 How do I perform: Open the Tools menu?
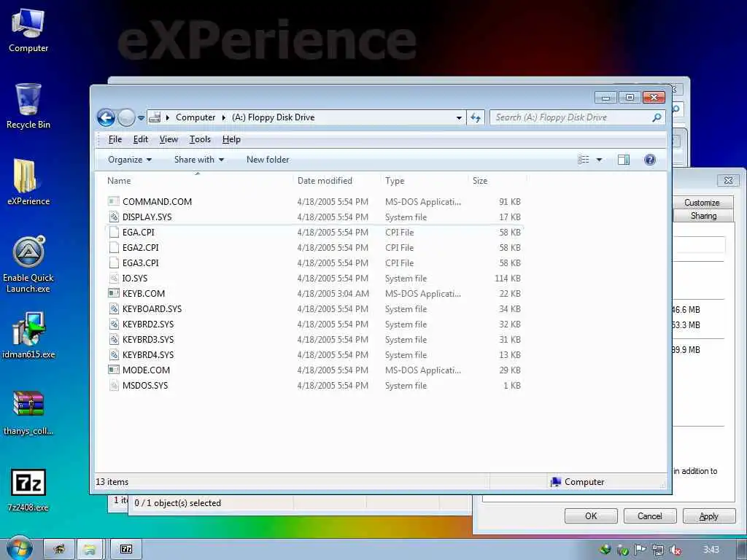200,139
